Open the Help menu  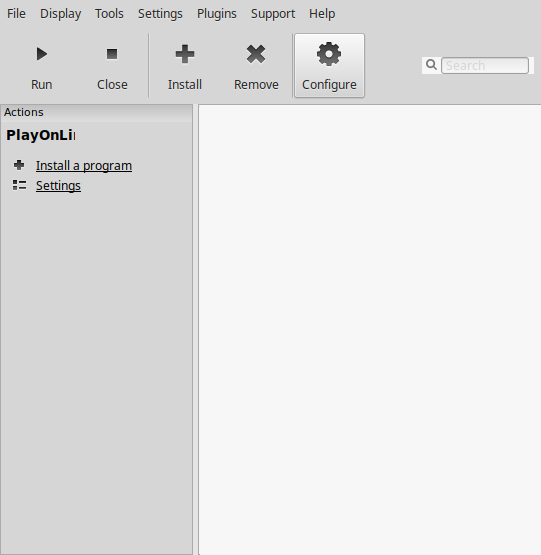tap(322, 14)
